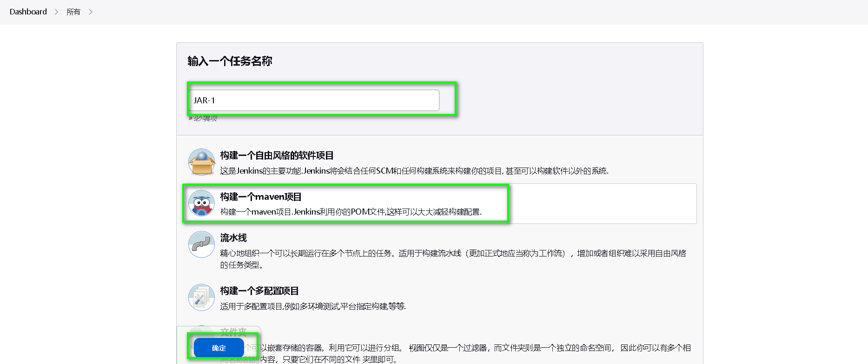Select the freestyle project box icon

201,162
